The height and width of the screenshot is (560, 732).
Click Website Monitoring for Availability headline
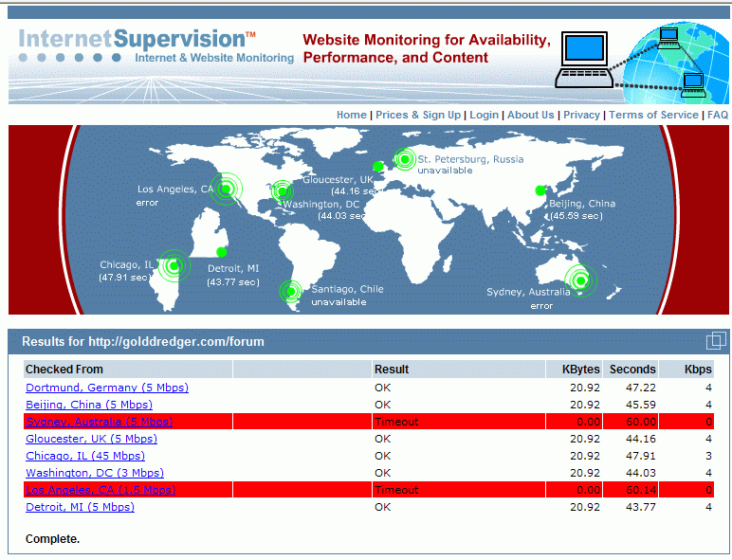point(427,48)
